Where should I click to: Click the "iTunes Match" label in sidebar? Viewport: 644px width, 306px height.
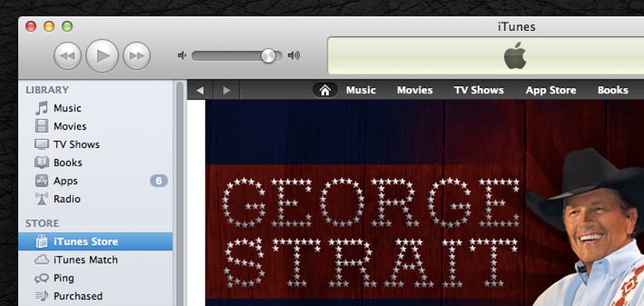86,260
